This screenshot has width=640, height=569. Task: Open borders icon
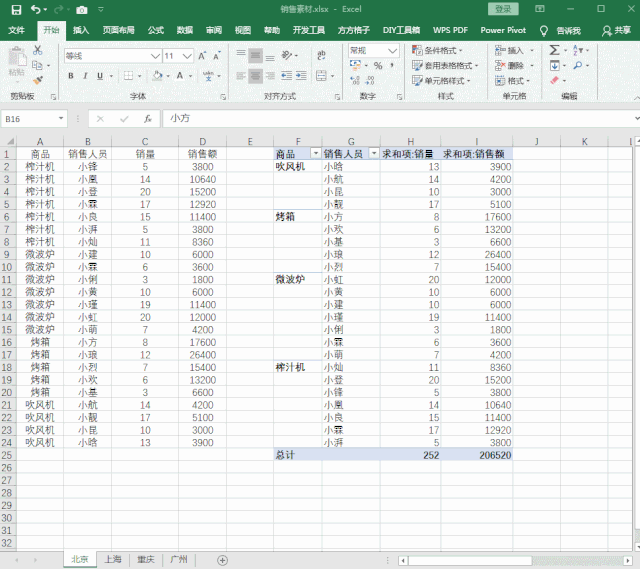tap(129, 76)
